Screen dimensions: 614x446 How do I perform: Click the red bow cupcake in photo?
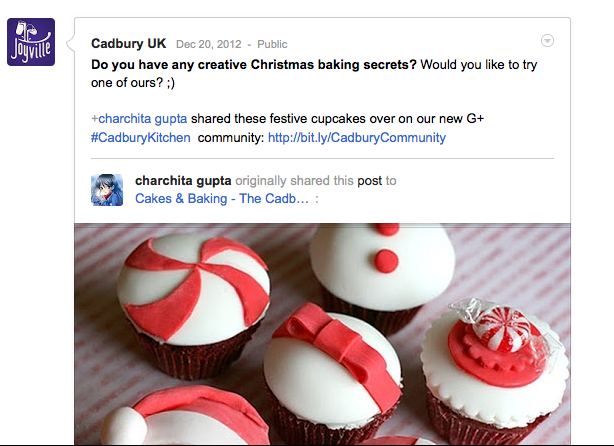(333, 372)
